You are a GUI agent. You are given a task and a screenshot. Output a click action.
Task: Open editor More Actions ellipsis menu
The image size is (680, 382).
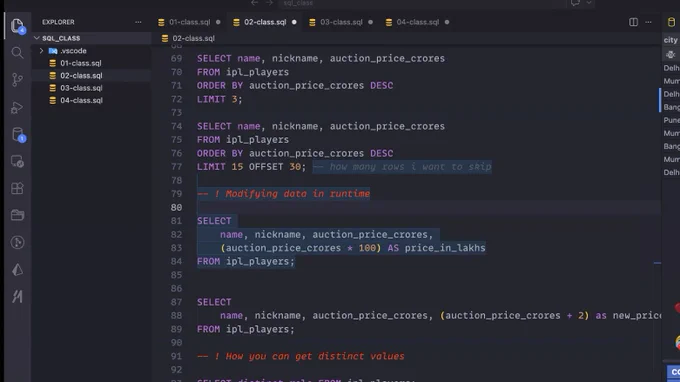(648, 22)
